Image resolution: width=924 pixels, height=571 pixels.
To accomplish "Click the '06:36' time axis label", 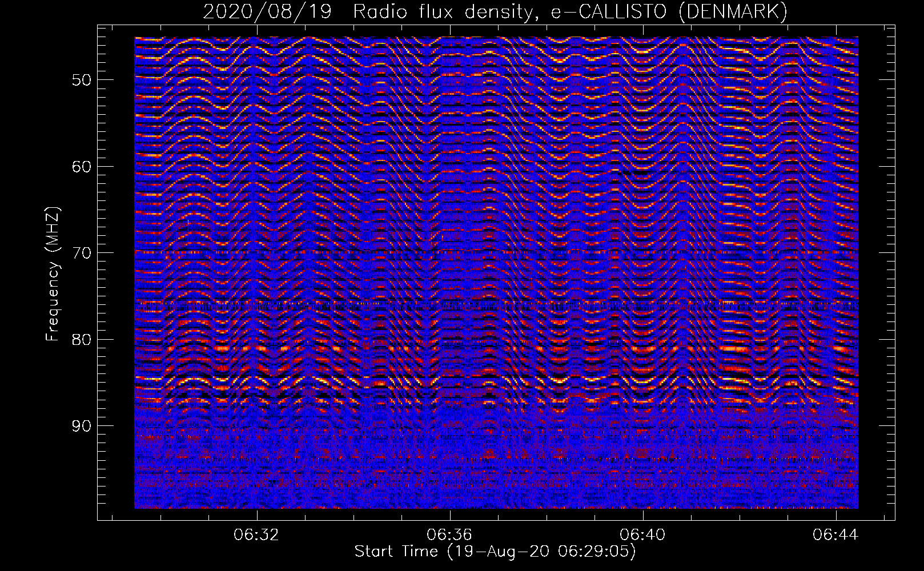I will [449, 535].
